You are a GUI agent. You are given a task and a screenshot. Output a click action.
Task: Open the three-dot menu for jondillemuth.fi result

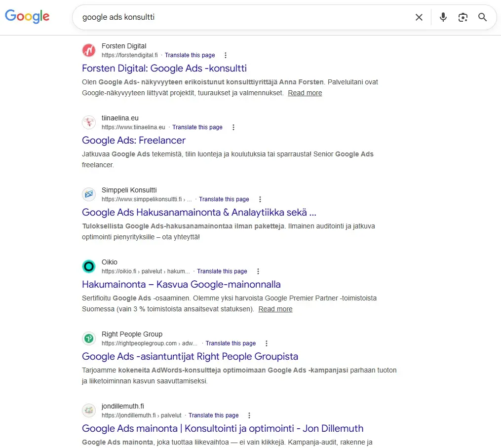click(249, 415)
